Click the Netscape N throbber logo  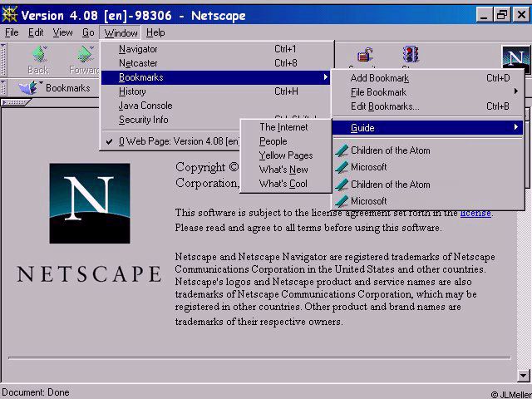515,57
